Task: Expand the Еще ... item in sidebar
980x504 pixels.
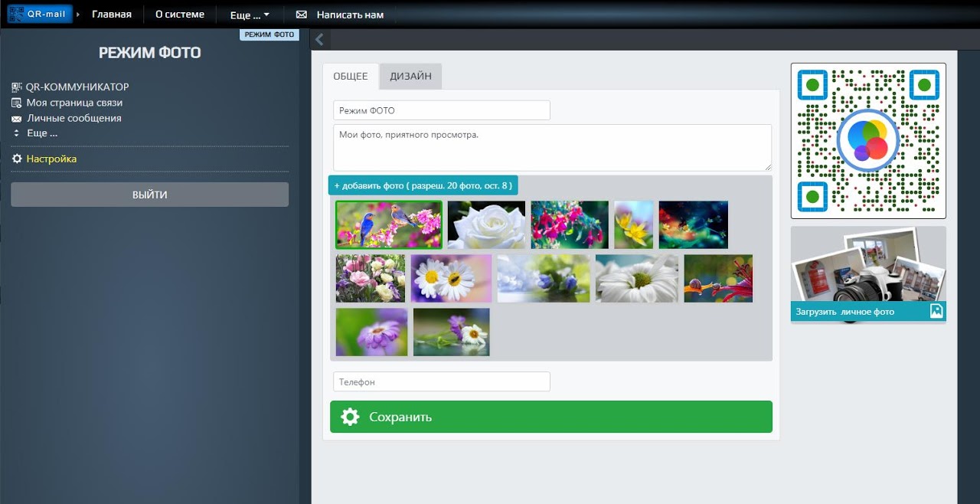Action: point(42,133)
